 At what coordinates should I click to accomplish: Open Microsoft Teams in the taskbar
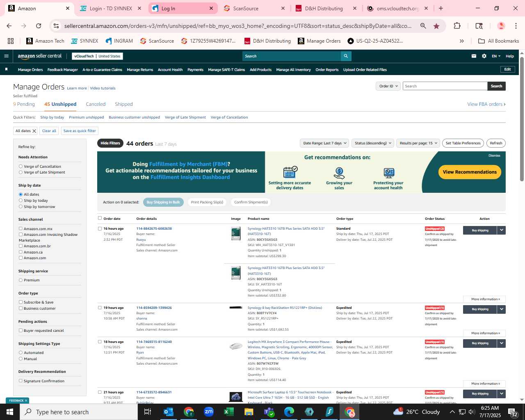[269, 412]
